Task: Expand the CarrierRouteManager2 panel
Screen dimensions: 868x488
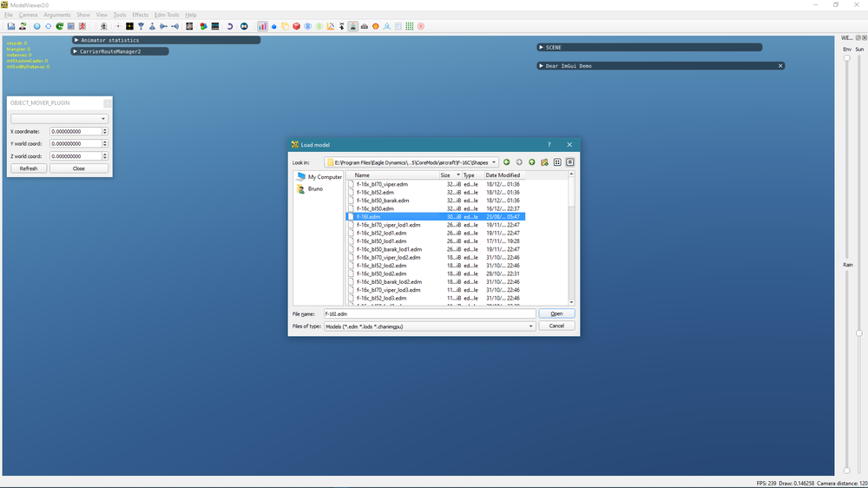Action: click(x=76, y=51)
